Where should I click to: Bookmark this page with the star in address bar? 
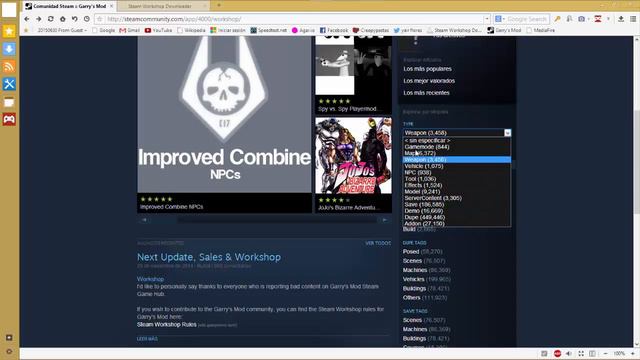click(x=100, y=19)
